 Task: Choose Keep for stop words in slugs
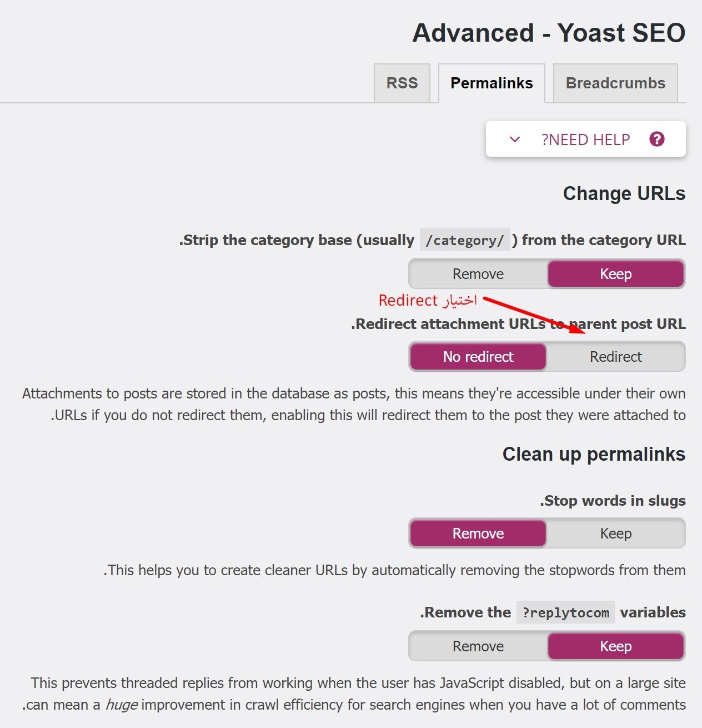615,533
